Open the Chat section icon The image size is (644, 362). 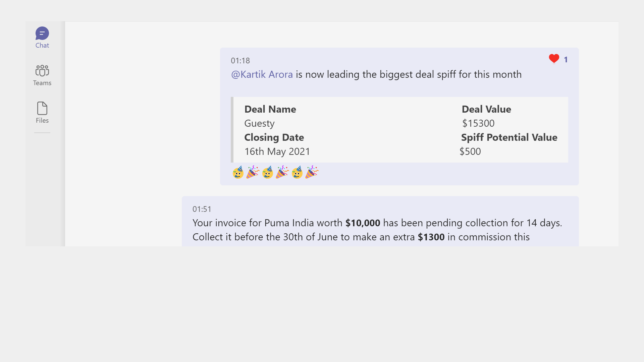(42, 33)
